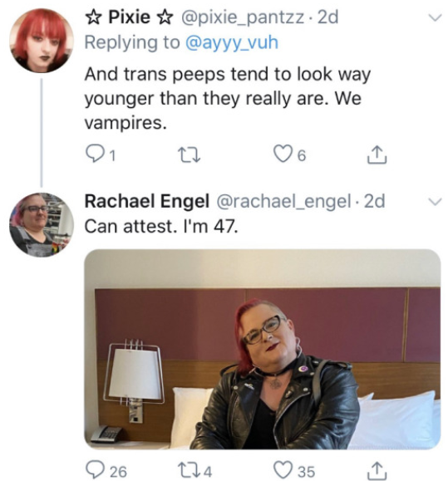
Task: Open the @ayyy_vuh mention link
Action: pyautogui.click(x=232, y=42)
